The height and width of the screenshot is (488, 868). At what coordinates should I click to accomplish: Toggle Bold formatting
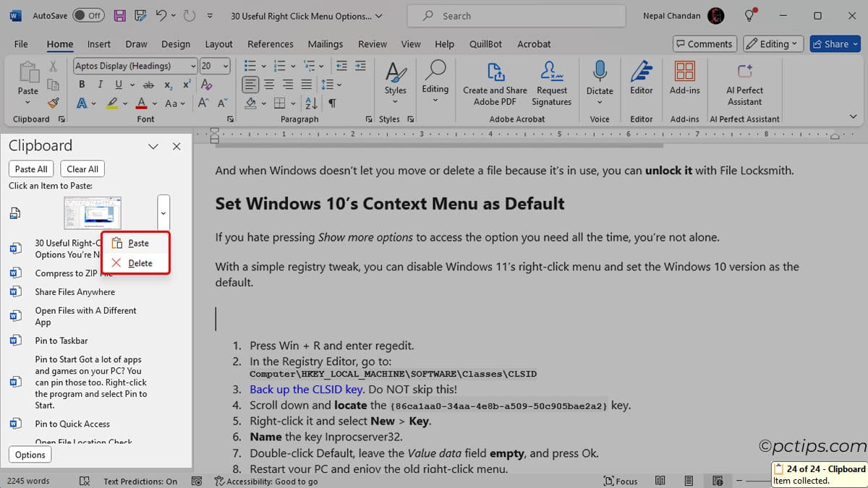81,85
